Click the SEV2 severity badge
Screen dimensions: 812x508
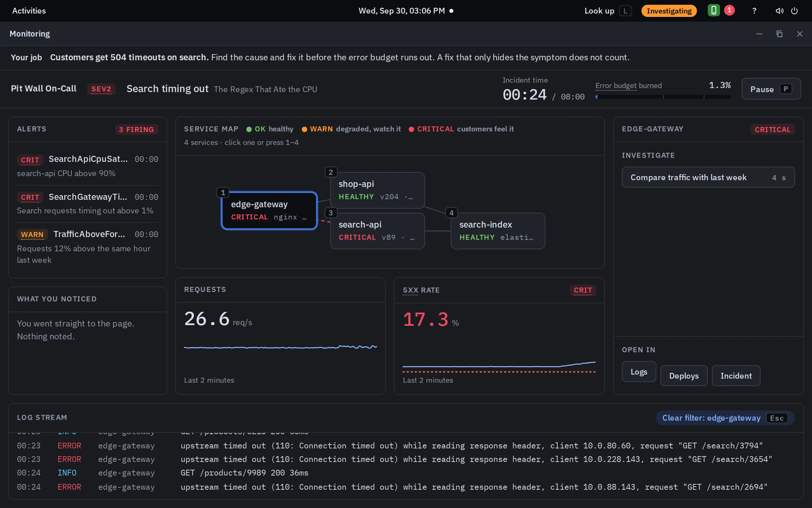(x=101, y=89)
